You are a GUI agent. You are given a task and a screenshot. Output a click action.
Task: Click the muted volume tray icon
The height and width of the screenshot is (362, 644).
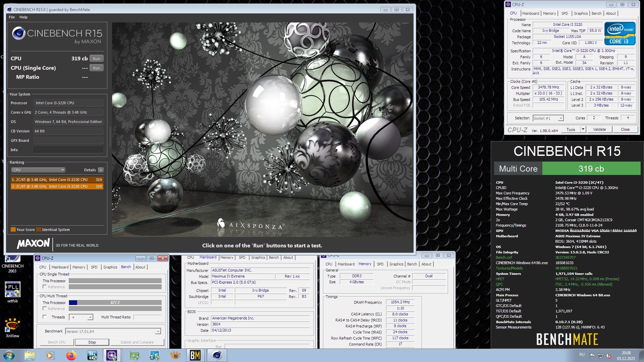[x=608, y=355]
